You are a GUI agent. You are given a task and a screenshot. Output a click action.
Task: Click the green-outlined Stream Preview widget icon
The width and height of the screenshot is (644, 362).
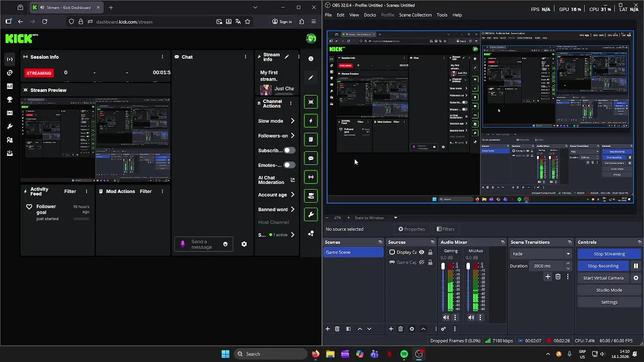click(x=311, y=102)
